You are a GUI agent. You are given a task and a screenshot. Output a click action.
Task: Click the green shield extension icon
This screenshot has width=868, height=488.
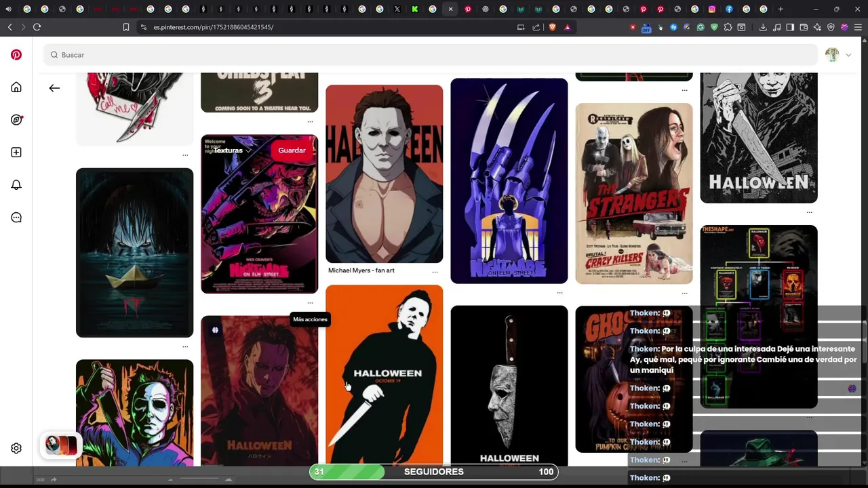pos(714,27)
